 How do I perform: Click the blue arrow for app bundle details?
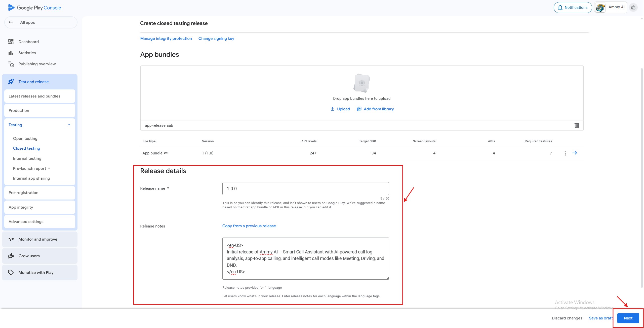click(x=575, y=153)
